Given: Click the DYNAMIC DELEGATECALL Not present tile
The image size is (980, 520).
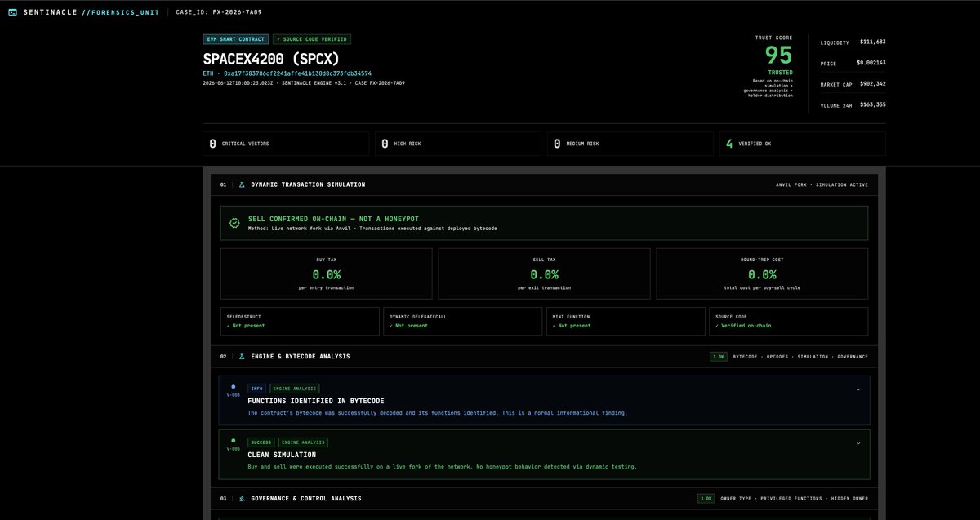Looking at the screenshot, I should [463, 321].
